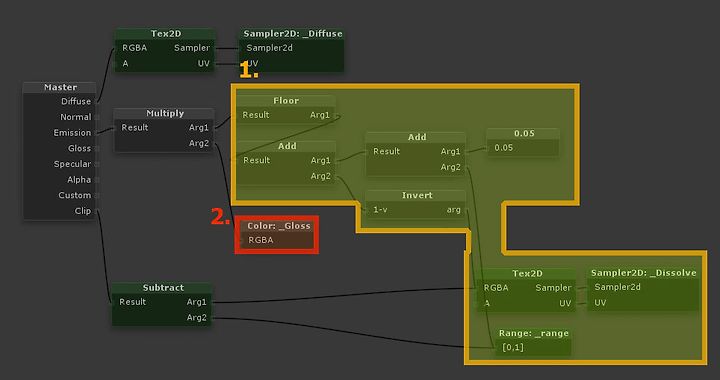Click RGBA output of Color: _Gloss node
This screenshot has width=720, height=380.
coord(260,240)
